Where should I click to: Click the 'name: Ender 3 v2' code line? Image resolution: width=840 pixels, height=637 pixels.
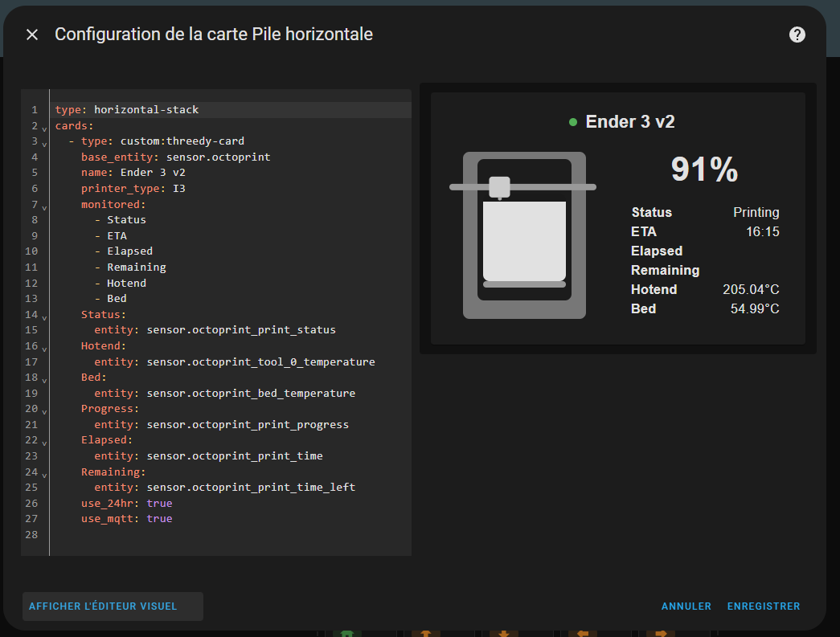[x=133, y=173]
